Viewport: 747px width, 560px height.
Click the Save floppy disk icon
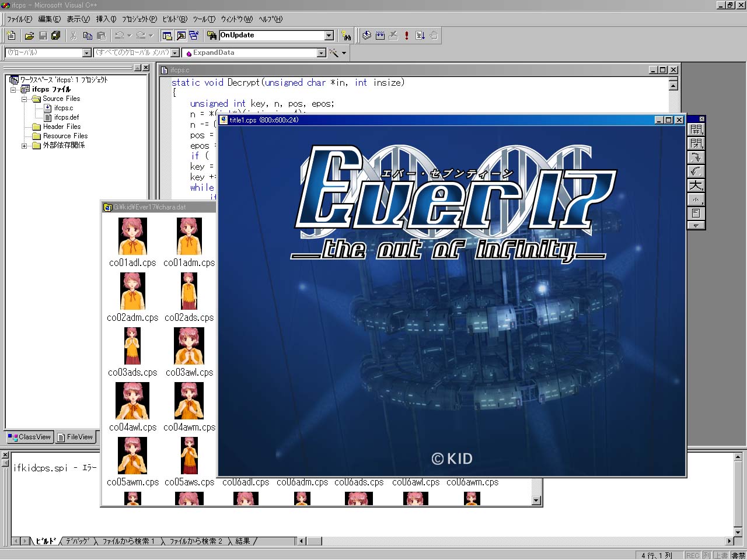pos(43,36)
